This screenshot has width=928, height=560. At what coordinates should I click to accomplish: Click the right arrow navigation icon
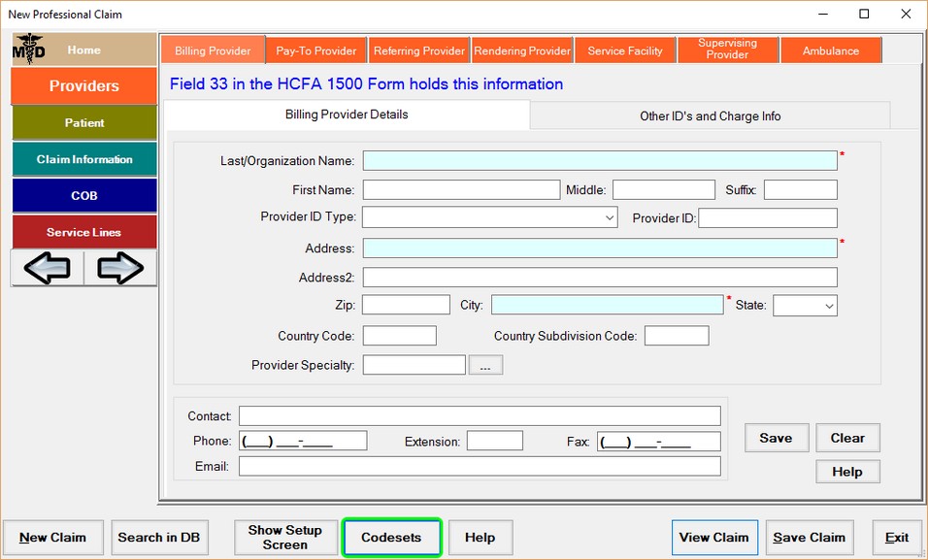[x=120, y=269]
